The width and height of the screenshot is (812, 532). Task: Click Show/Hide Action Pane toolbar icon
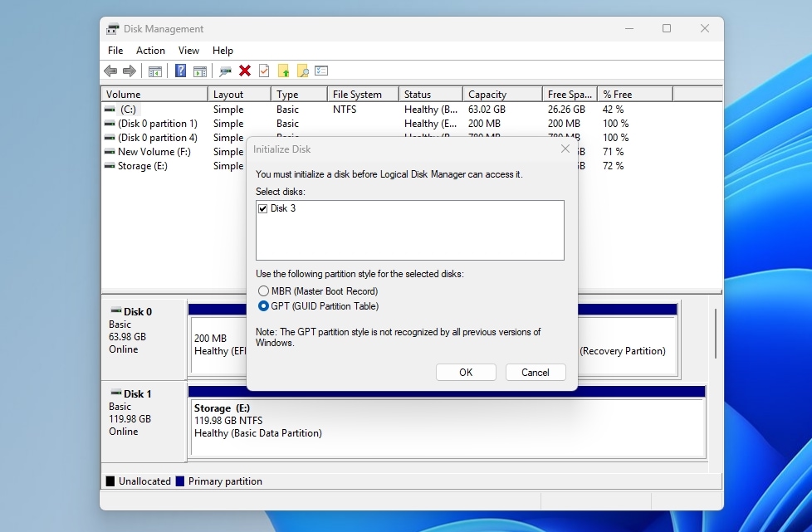200,71
